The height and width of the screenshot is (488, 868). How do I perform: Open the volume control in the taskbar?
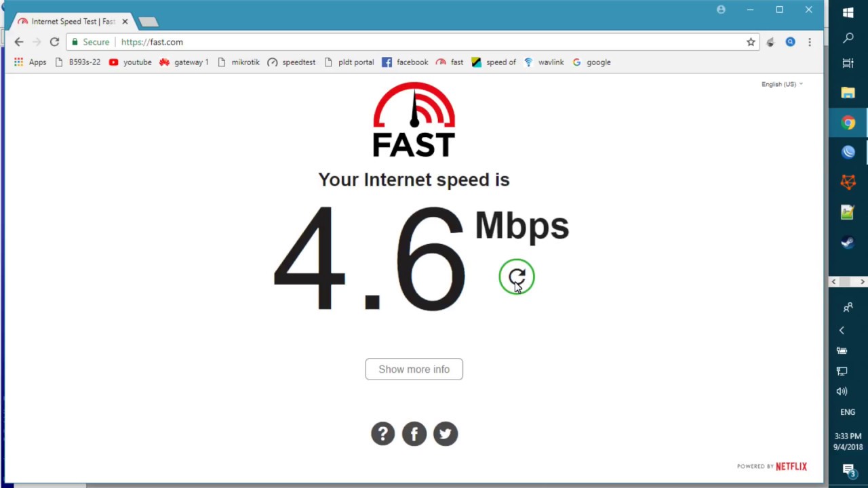point(842,391)
